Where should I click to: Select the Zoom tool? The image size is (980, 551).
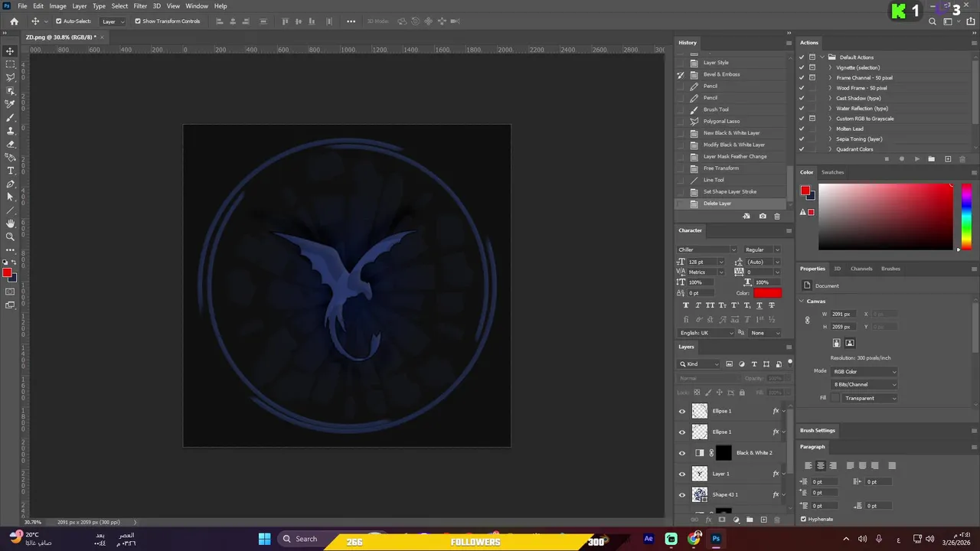(x=10, y=236)
